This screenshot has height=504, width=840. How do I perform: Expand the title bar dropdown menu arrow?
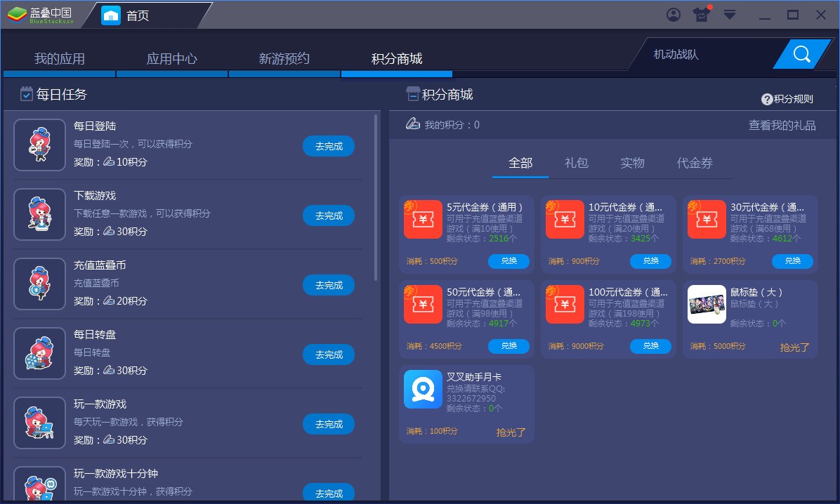point(730,15)
